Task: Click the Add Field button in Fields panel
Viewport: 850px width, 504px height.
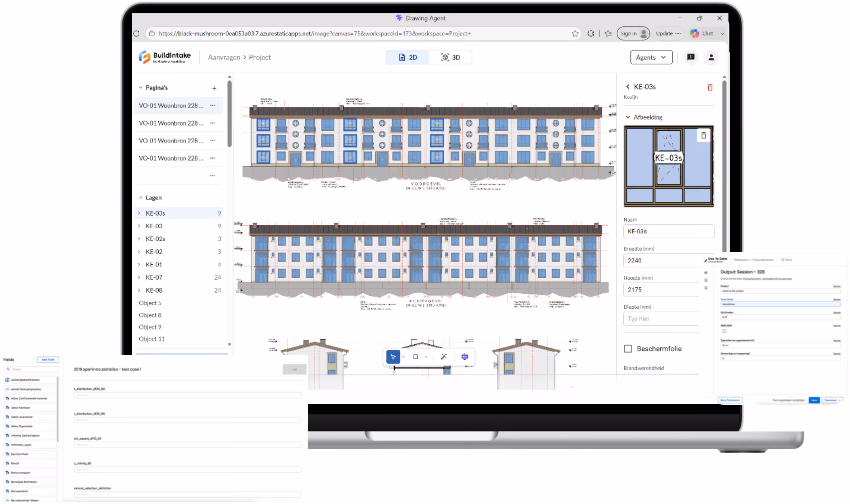Action: tap(48, 360)
